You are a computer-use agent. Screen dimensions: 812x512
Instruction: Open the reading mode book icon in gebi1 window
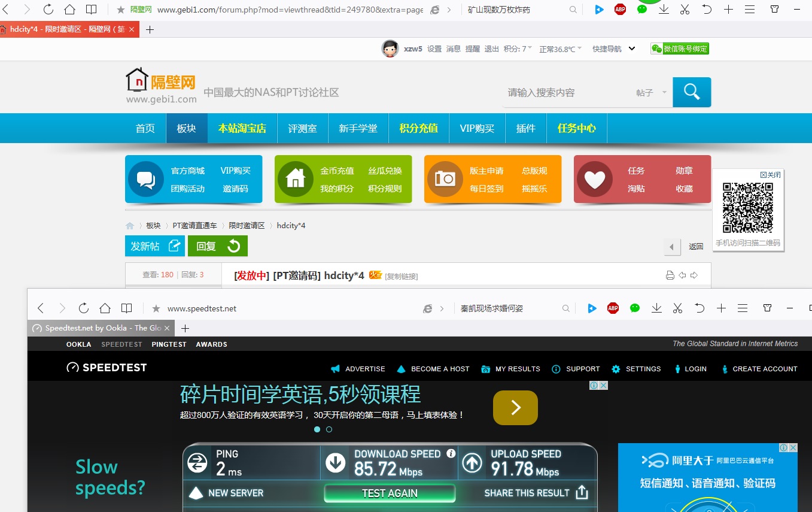pyautogui.click(x=91, y=10)
